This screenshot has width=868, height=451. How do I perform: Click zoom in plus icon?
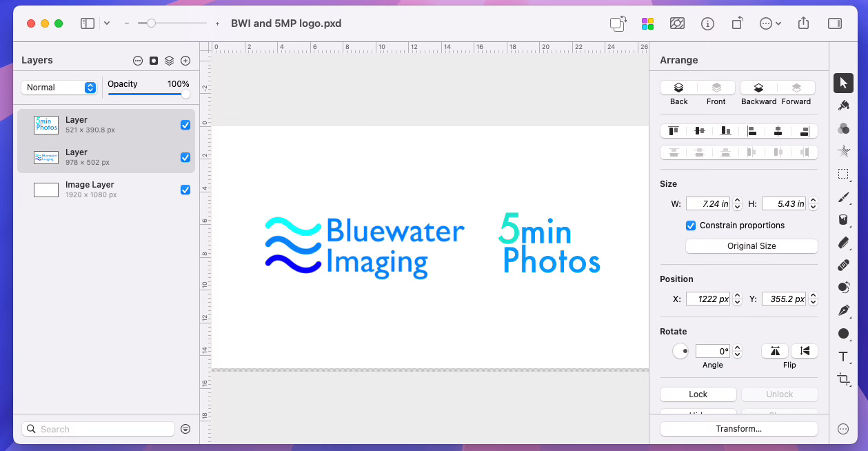pyautogui.click(x=217, y=23)
